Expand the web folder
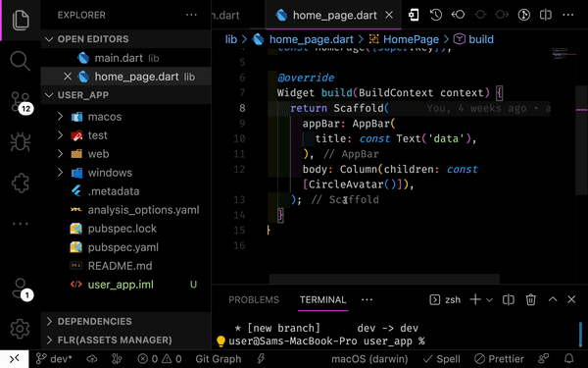The height and width of the screenshot is (368, 588). [x=61, y=154]
